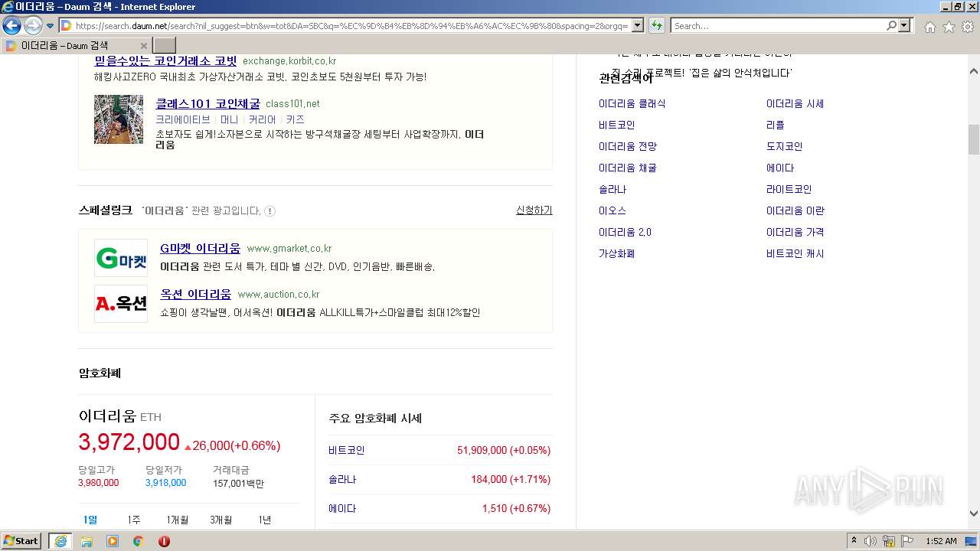Open the Tools gear icon
Screen dimensions: 980x551
(x=968, y=27)
